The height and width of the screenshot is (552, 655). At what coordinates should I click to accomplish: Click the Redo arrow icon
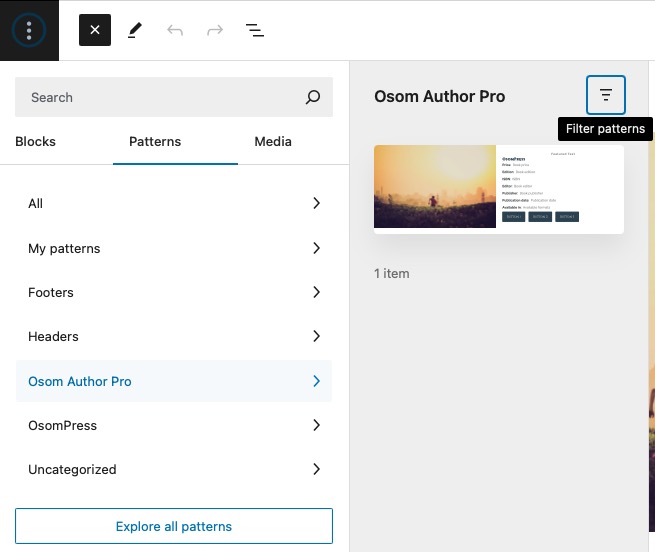pos(215,30)
